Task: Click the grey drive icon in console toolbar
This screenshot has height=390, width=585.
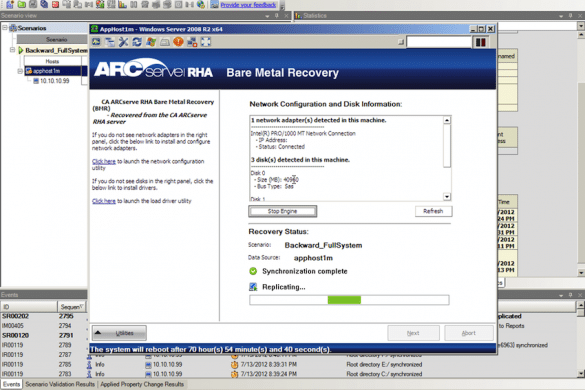Action: point(165,42)
